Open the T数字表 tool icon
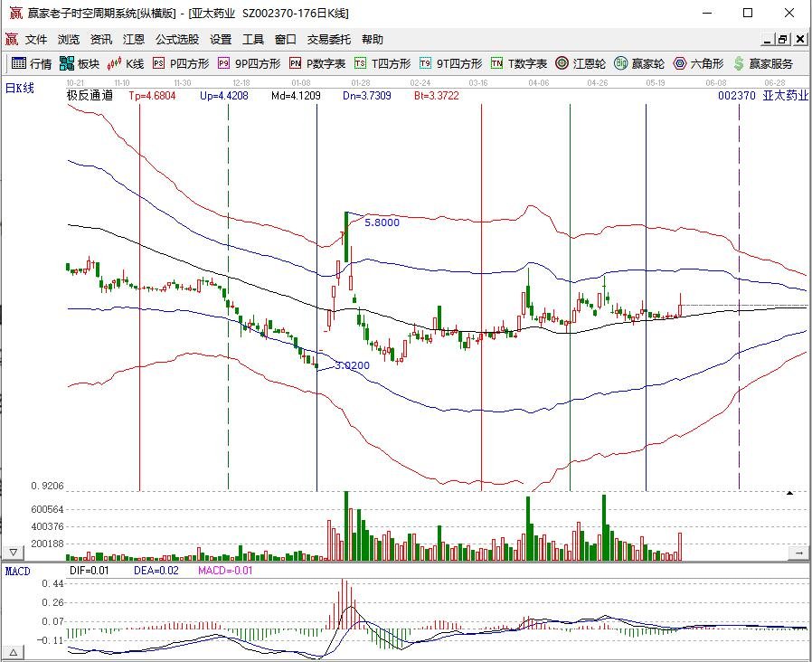 point(497,63)
